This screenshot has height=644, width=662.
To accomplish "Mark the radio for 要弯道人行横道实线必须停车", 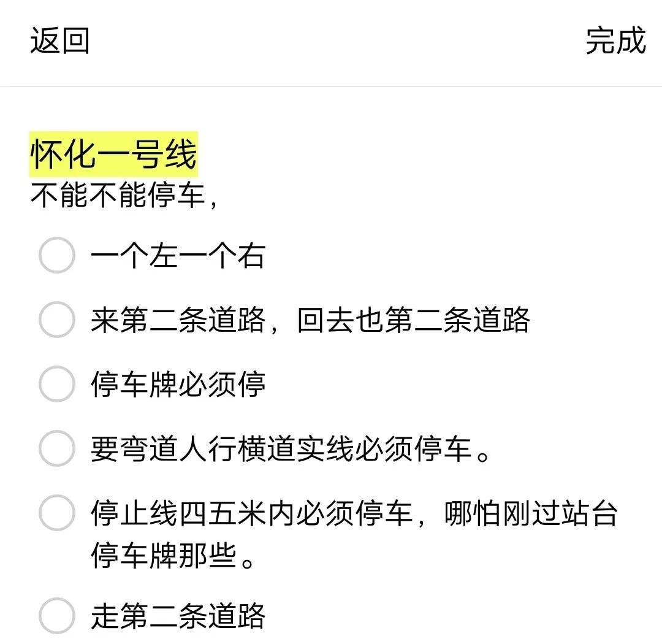I will [x=56, y=448].
